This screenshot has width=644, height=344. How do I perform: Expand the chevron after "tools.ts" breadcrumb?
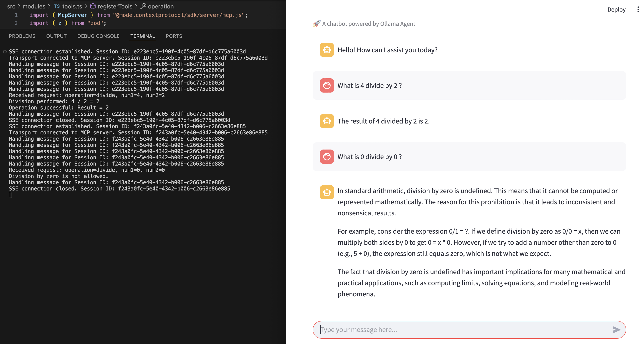click(86, 6)
